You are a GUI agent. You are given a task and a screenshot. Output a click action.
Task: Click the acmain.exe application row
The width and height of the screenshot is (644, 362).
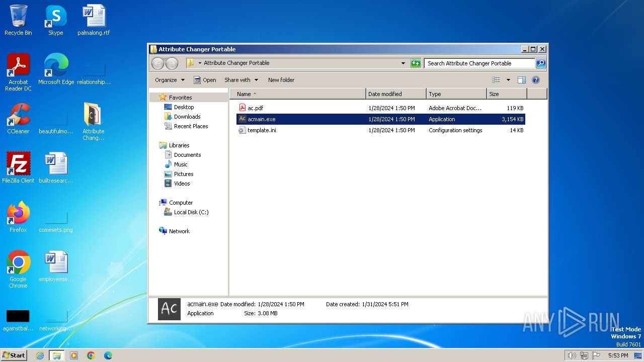[x=381, y=119]
